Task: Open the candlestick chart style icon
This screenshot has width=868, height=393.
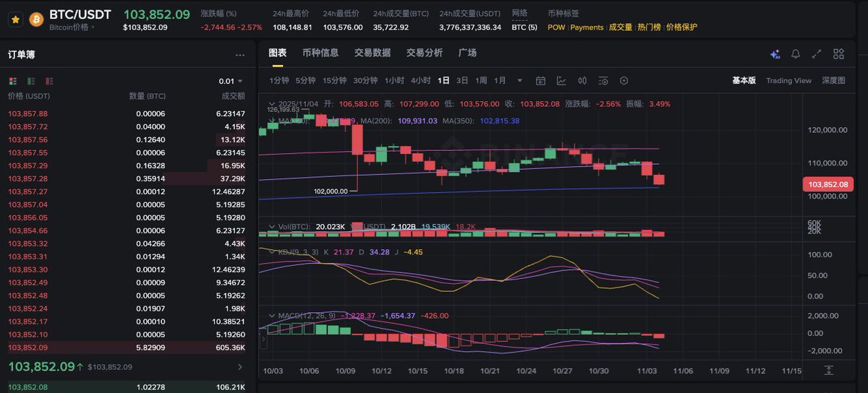Action: pyautogui.click(x=582, y=81)
